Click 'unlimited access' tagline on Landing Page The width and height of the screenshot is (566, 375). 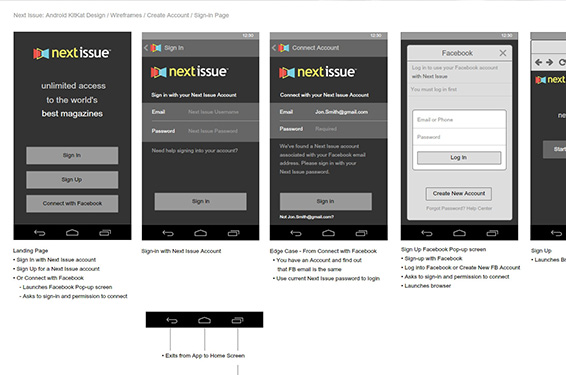pos(73,86)
